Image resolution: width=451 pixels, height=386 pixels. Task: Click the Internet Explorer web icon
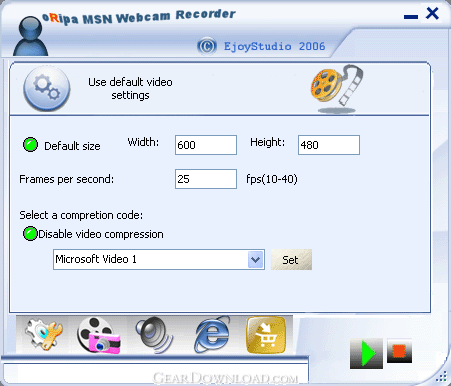pyautogui.click(x=212, y=335)
